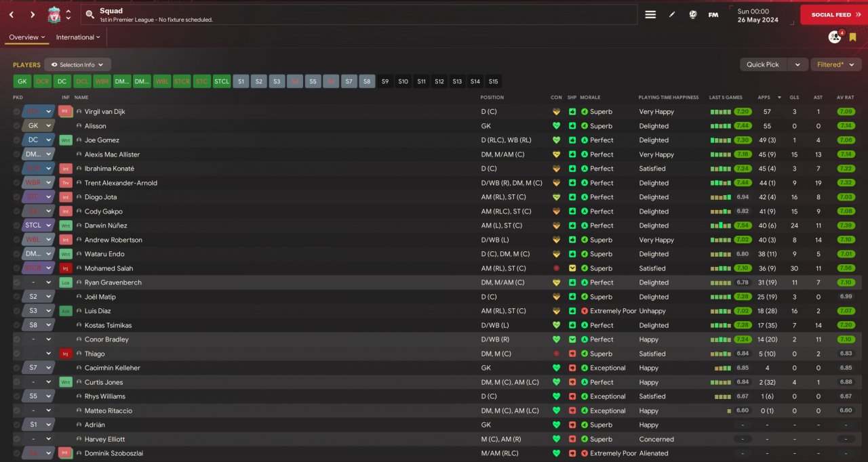Open the Liverpool club crest menu
Image resolution: width=868 pixels, height=462 pixels.
click(x=54, y=14)
